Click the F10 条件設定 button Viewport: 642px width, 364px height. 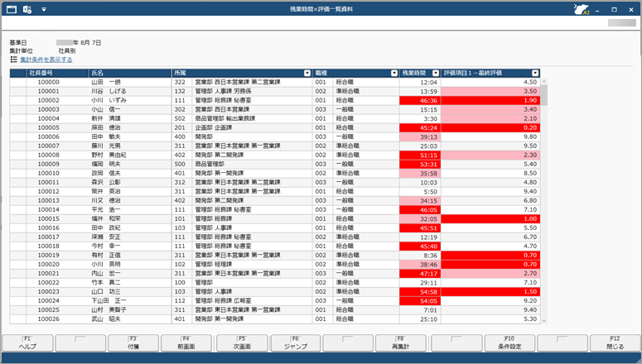click(x=509, y=342)
